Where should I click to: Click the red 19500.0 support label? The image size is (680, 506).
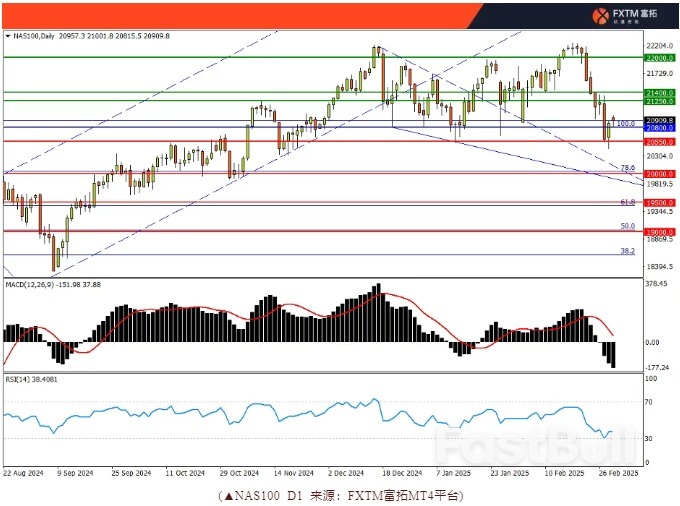(659, 202)
